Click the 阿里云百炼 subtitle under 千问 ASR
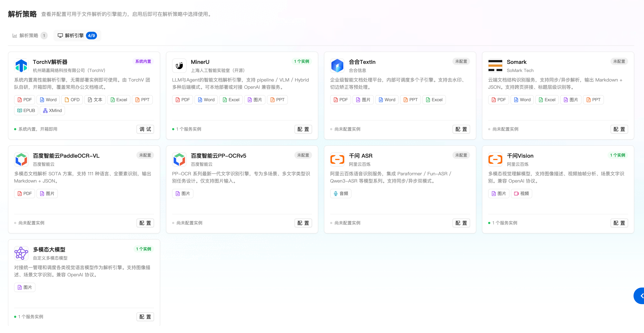This screenshot has width=644, height=333. click(x=360, y=165)
